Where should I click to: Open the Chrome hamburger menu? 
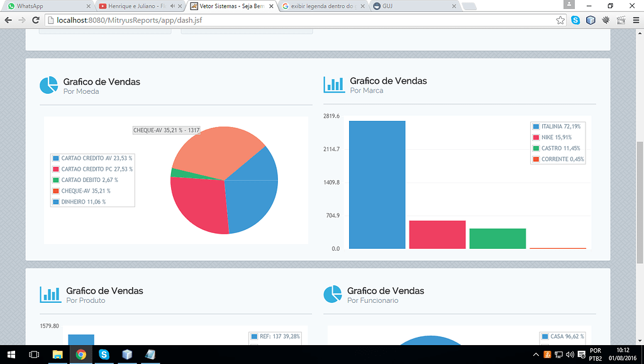pos(636,20)
